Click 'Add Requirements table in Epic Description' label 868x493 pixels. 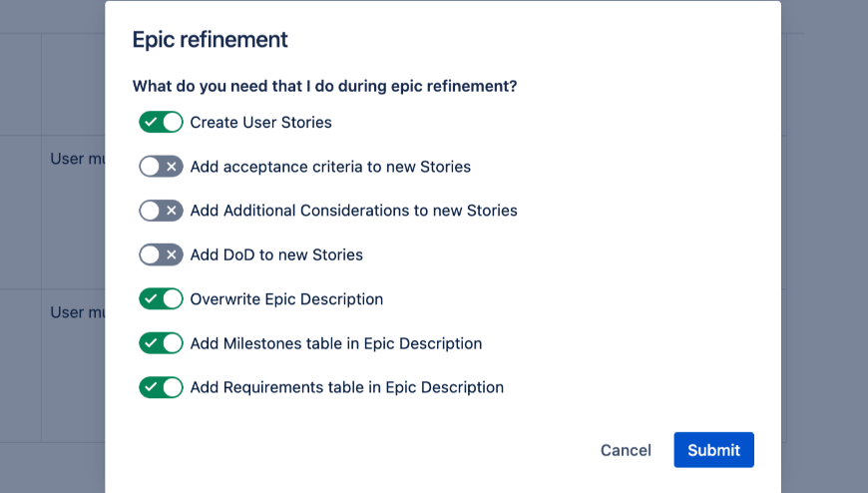tap(346, 387)
